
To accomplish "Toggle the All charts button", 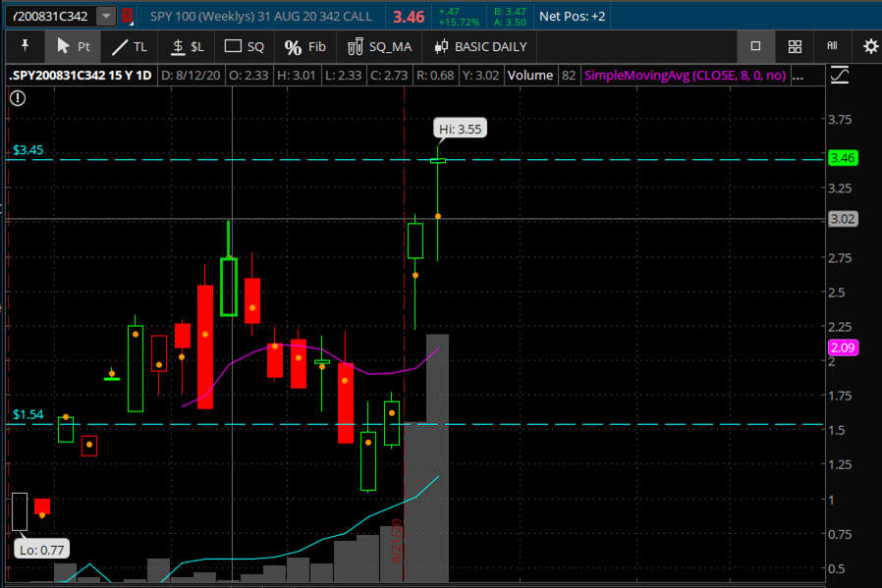I will tap(832, 46).
